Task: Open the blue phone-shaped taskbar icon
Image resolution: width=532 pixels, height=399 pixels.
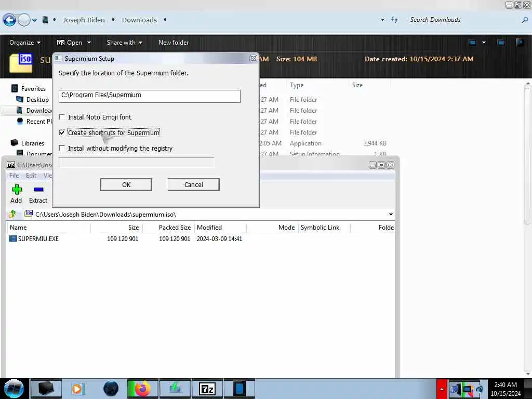Action: pos(239,389)
